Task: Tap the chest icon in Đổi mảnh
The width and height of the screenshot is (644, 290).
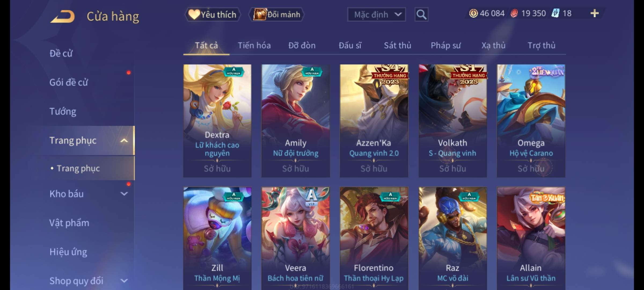Action: pos(260,14)
